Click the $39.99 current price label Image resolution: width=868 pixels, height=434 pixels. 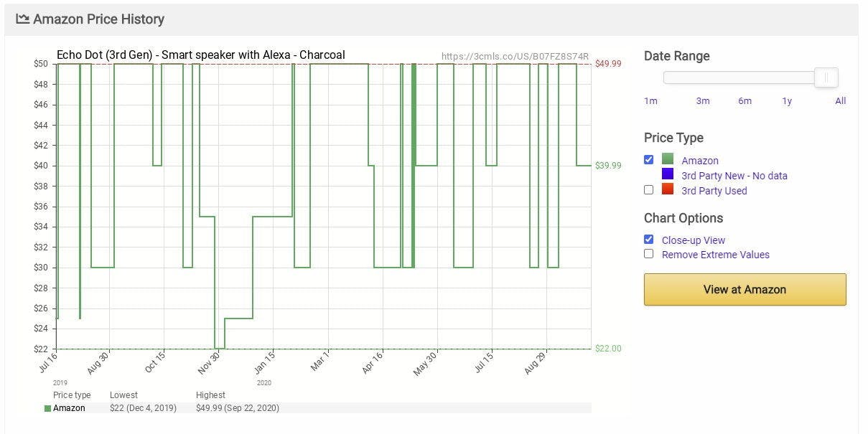tap(608, 166)
